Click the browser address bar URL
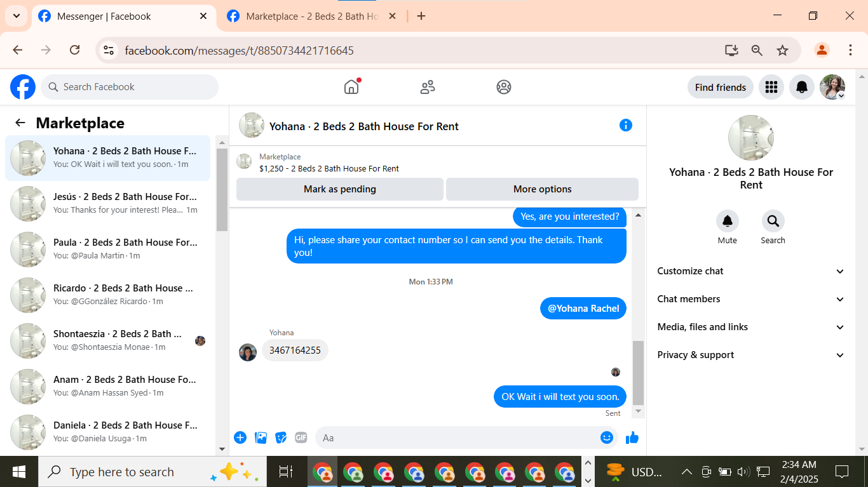Viewport: 868px width, 487px height. pos(240,50)
